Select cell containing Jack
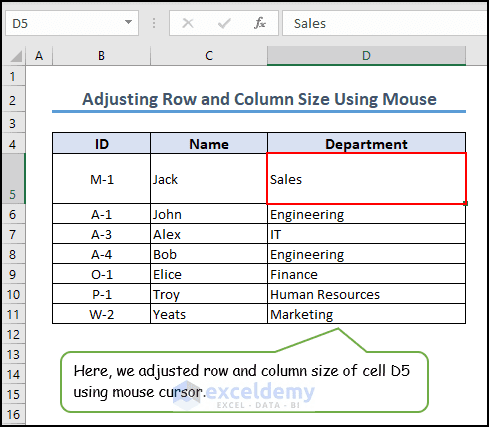This screenshot has height=427, width=489. [209, 179]
